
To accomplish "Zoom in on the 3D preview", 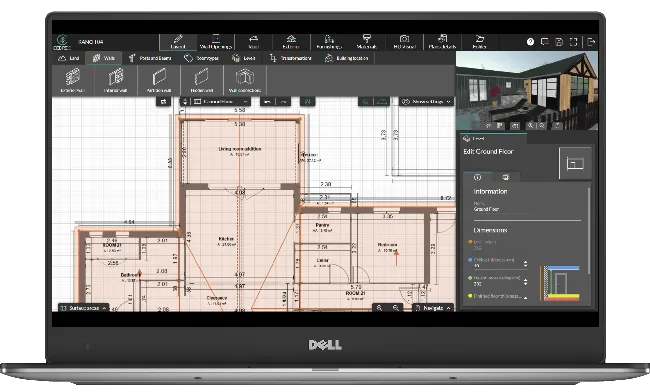I will (530, 125).
